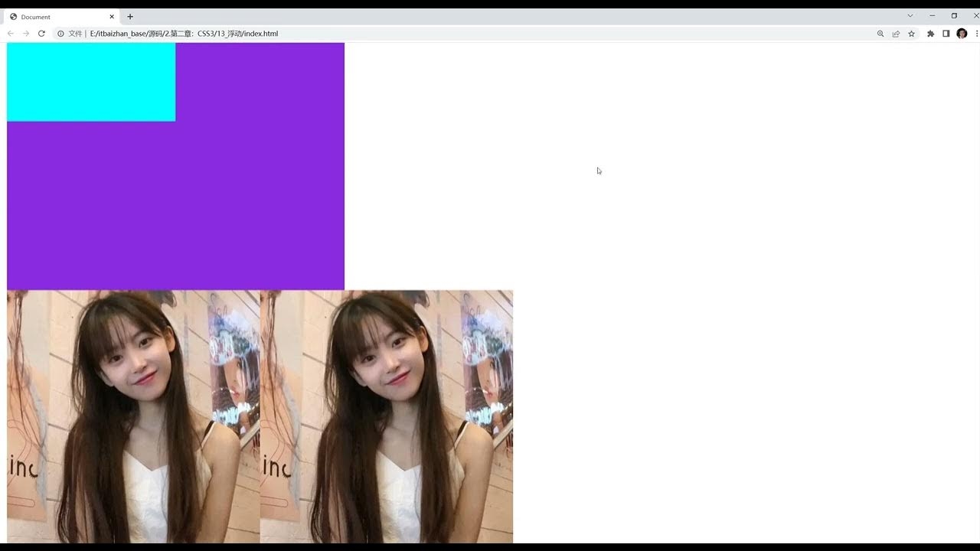Reload the index.html page
The height and width of the screenshot is (551, 980).
(41, 34)
